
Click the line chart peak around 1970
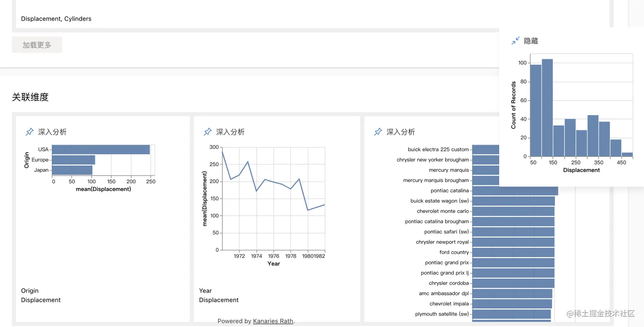(x=221, y=150)
